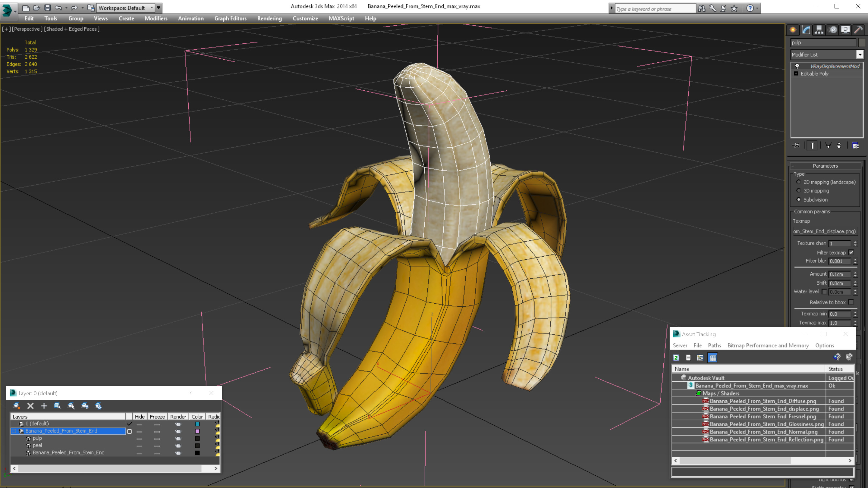This screenshot has height=488, width=868.
Task: Click the Render column header in Layer dialog
Action: coord(178,417)
